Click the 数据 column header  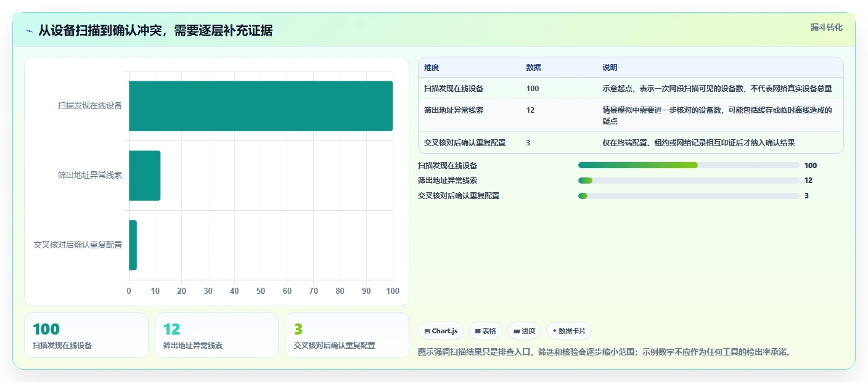534,68
